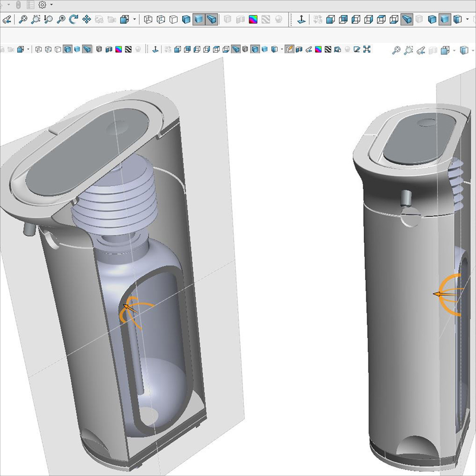Click the rainbow Curvature swatch in top toolbar
The width and height of the screenshot is (476, 476).
tap(253, 19)
